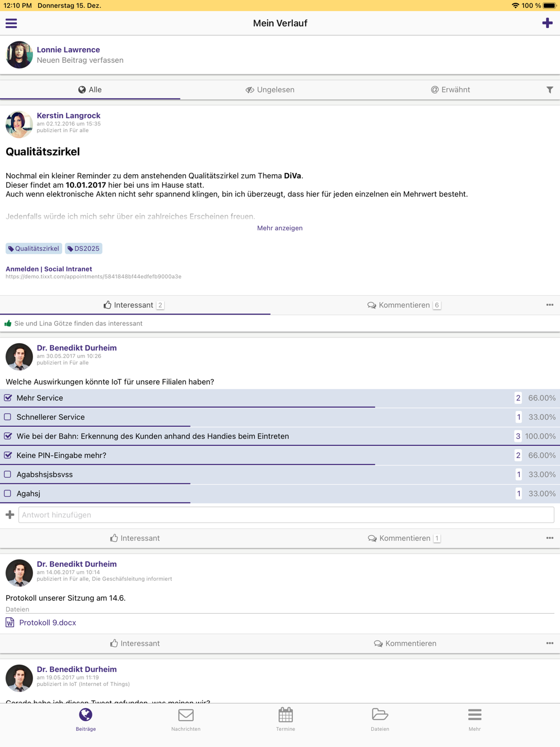Viewport: 560px width, 747px height.
Task: Click the comment count 6 badge
Action: tap(437, 305)
